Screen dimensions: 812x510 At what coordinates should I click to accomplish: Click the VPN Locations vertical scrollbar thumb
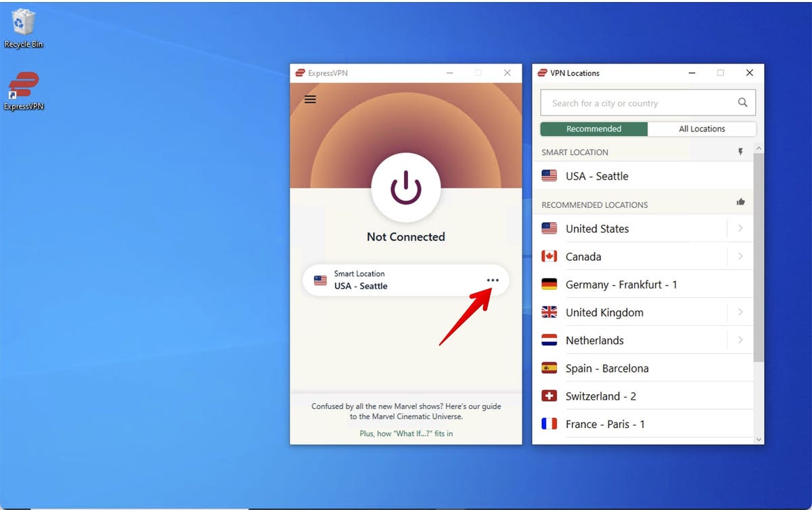coord(759,257)
